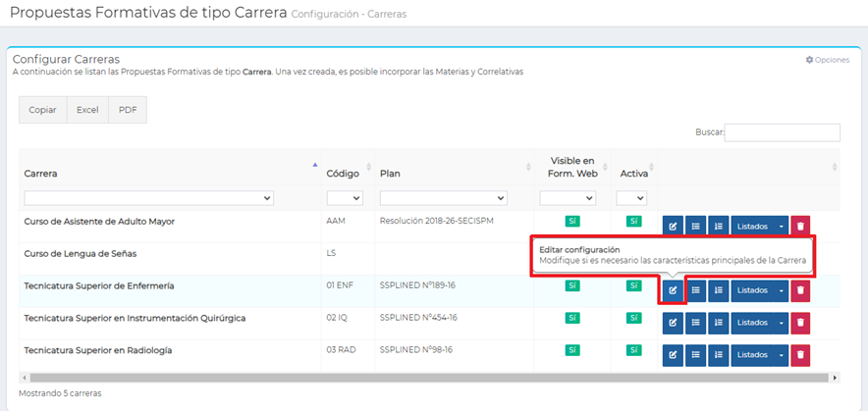
Task: Select 'Curso de Lengua de Señas' row name
Action: (81, 254)
